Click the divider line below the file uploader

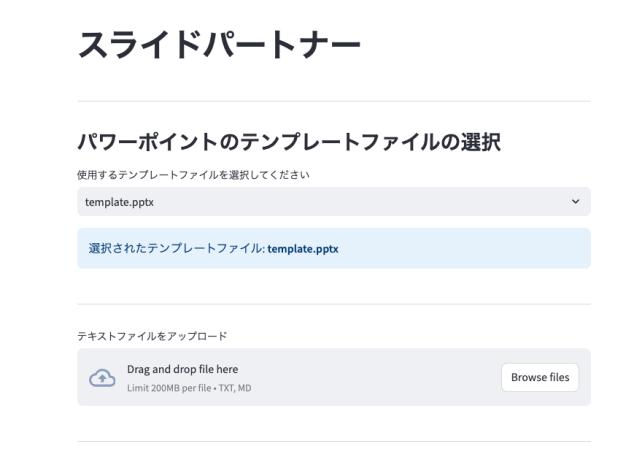point(333,441)
